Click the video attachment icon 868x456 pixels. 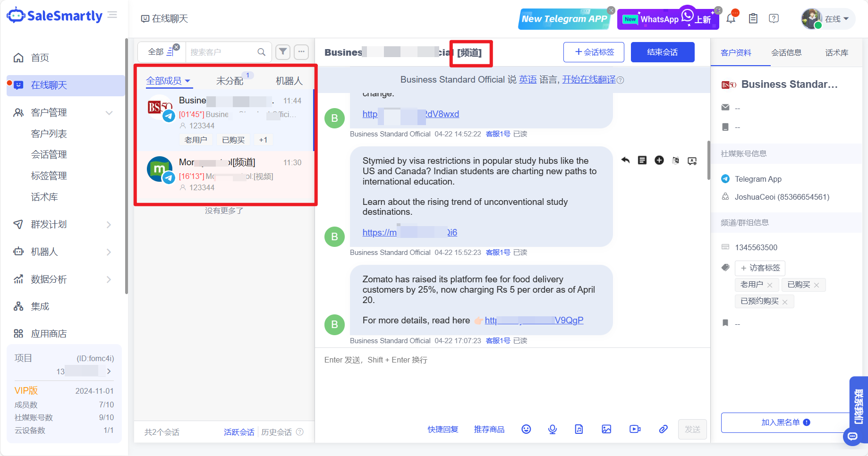tap(635, 429)
